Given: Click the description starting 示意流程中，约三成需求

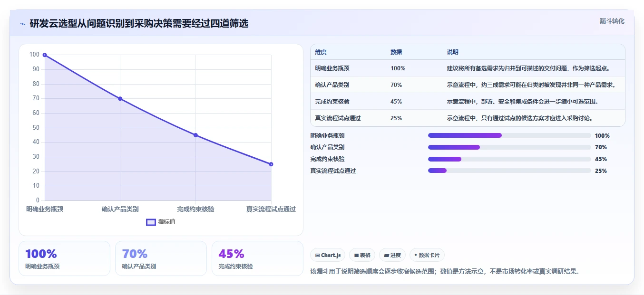Looking at the screenshot, I should point(532,85).
